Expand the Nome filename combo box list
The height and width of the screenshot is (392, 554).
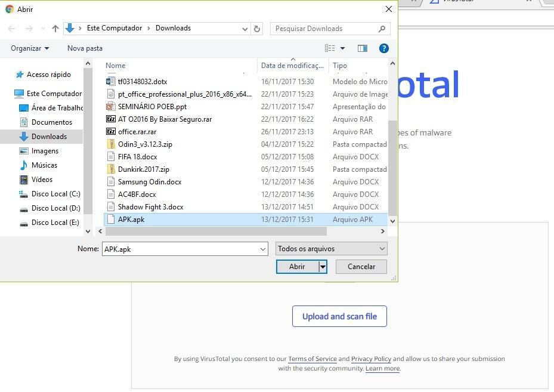tap(262, 249)
